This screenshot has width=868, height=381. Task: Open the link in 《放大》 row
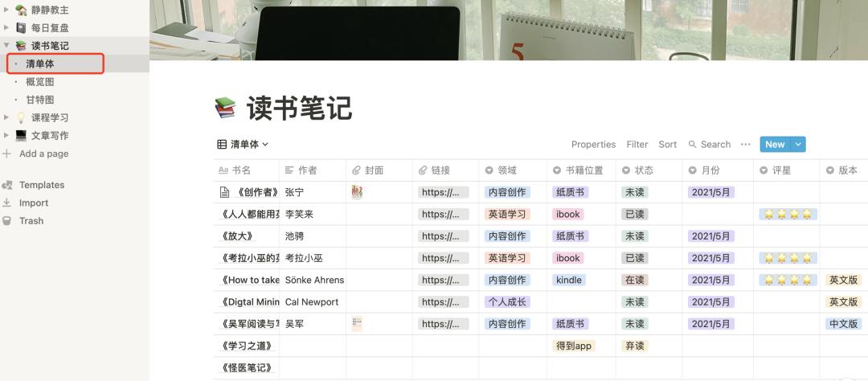tap(444, 236)
